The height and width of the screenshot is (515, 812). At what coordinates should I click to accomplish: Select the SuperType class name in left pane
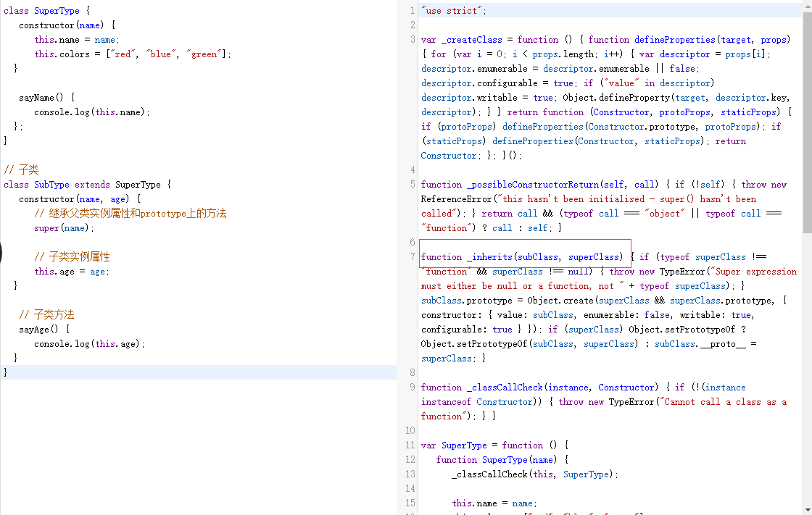coord(57,10)
